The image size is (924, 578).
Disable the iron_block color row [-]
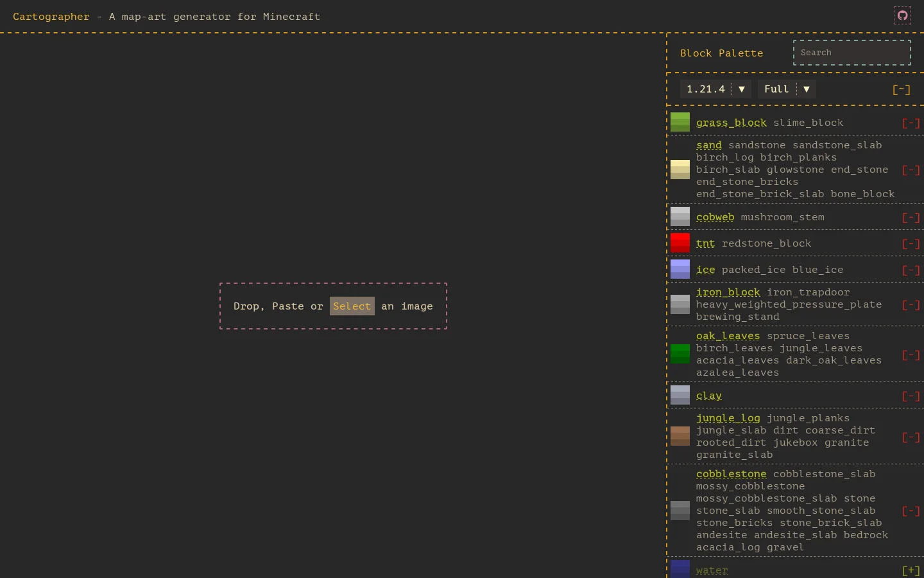point(911,305)
